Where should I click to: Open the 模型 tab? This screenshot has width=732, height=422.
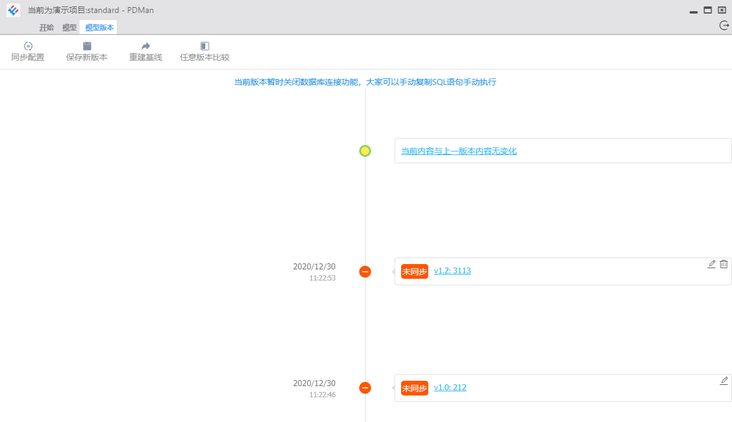point(69,28)
